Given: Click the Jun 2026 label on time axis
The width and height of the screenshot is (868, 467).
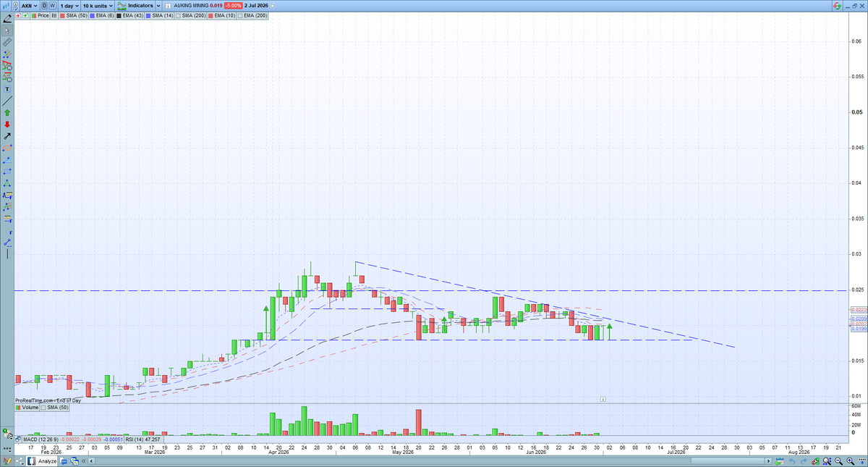Looking at the screenshot, I should pyautogui.click(x=535, y=453).
